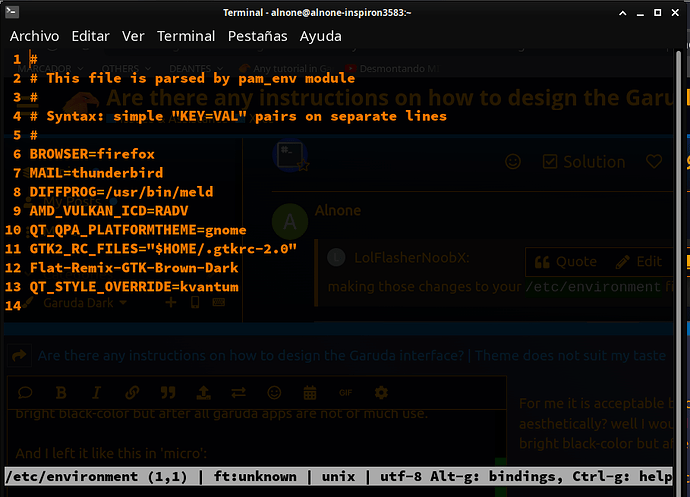Click the GIF insert button in toolbar
Screen dimensions: 690x497
click(345, 392)
